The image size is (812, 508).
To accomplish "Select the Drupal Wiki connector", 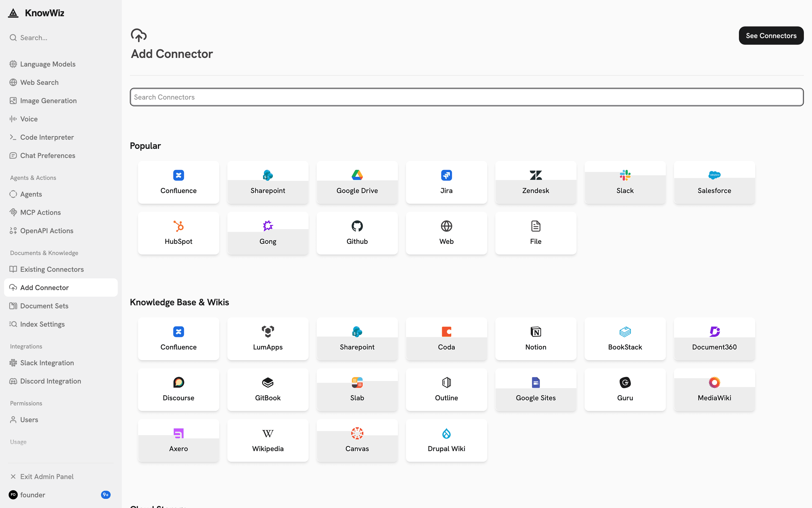I will click(x=446, y=440).
